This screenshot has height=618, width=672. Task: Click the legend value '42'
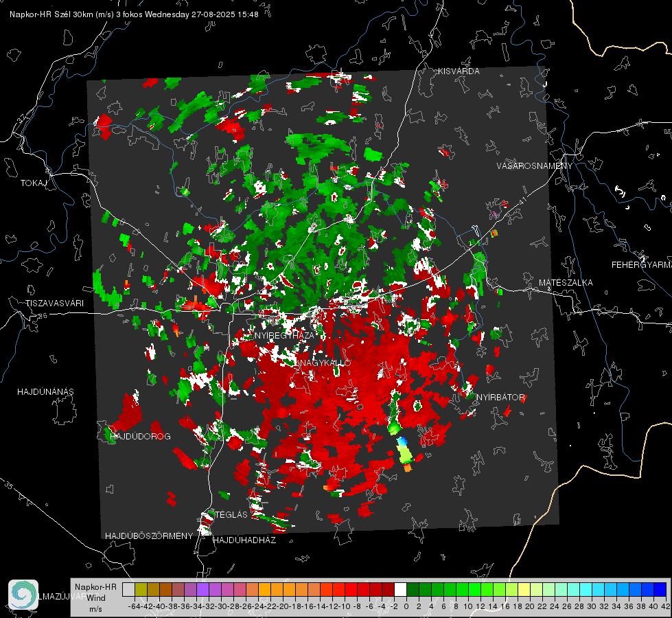click(x=665, y=606)
